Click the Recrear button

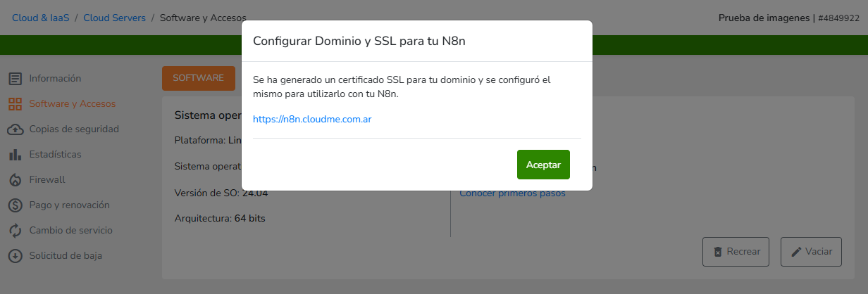click(736, 252)
